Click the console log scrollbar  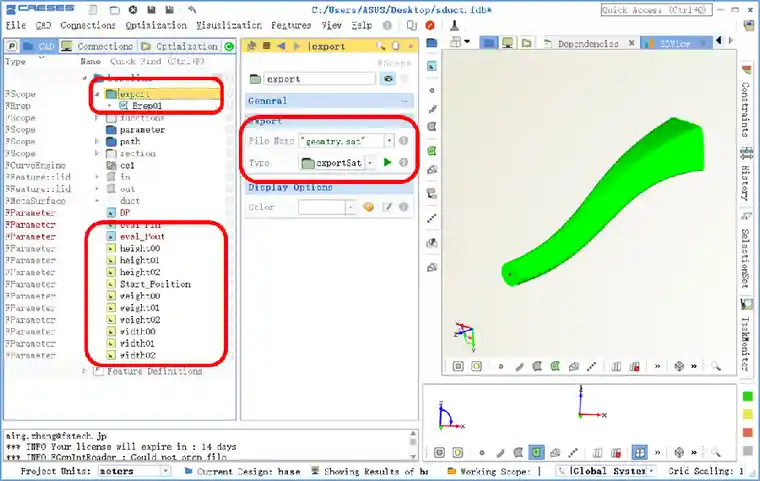point(413,444)
